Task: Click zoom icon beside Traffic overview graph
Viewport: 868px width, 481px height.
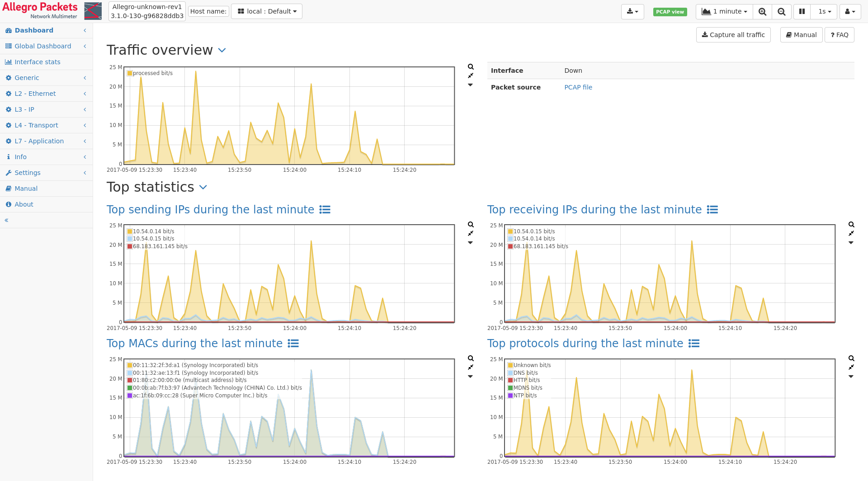Action: pos(471,67)
